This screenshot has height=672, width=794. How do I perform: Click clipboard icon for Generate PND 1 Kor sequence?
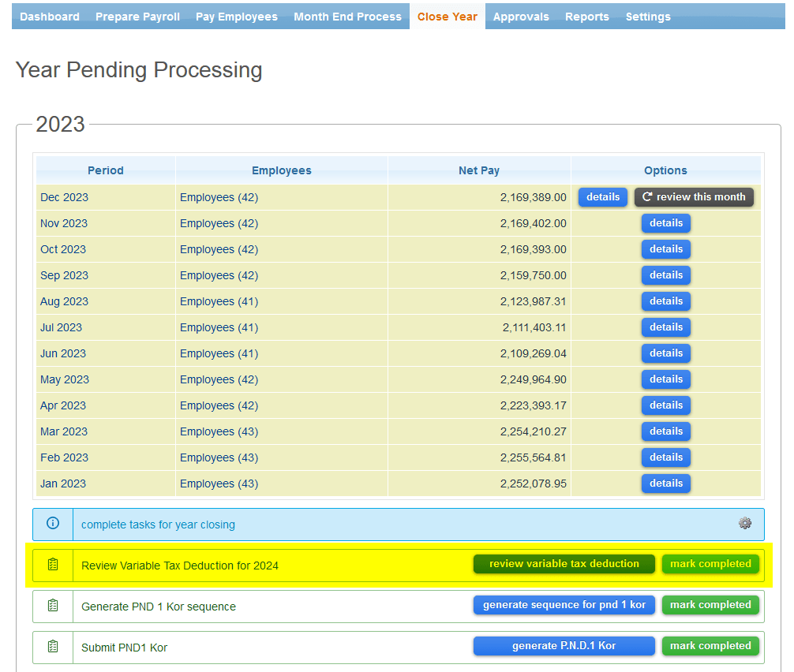(x=53, y=606)
